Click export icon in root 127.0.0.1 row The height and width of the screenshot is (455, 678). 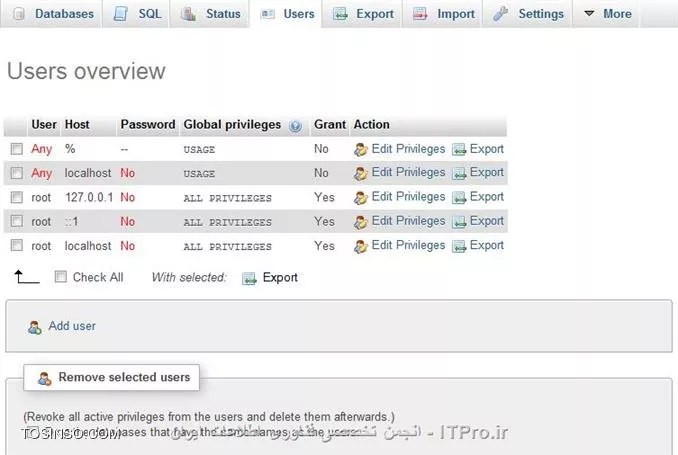coord(459,198)
